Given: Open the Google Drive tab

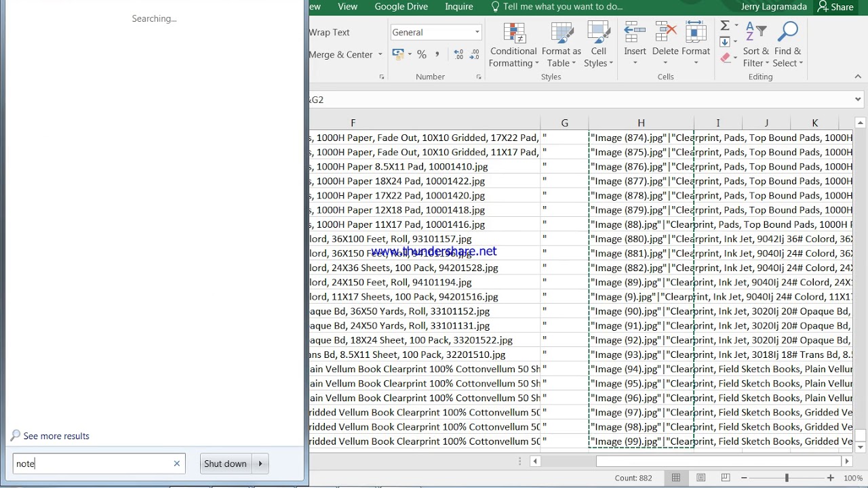Looking at the screenshot, I should tap(401, 7).
